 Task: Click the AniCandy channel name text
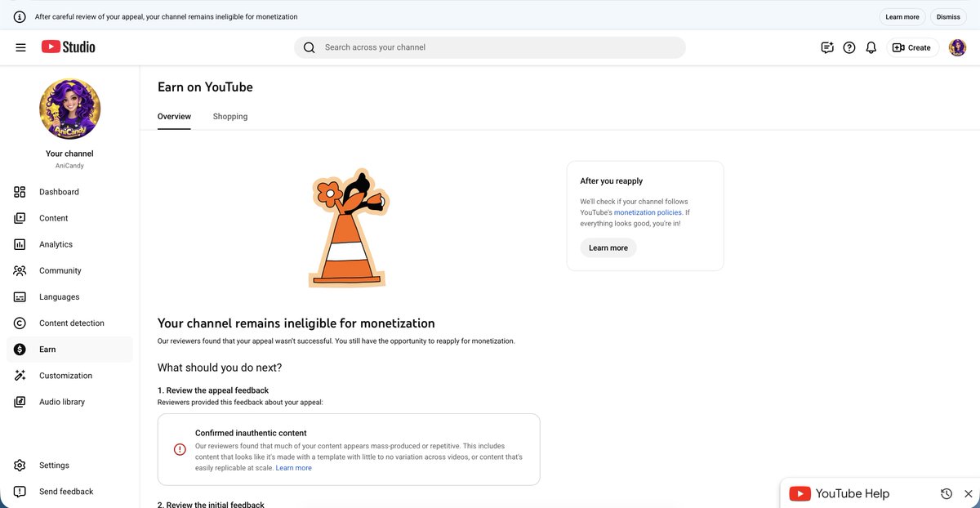(69, 166)
